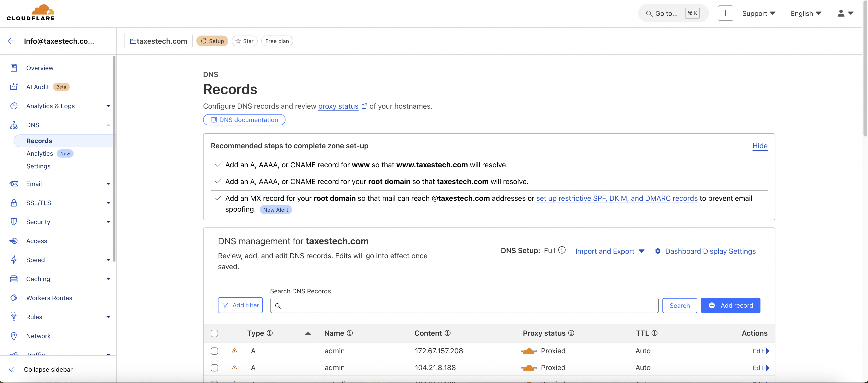Expand the Speed section arrow

coord(108,260)
